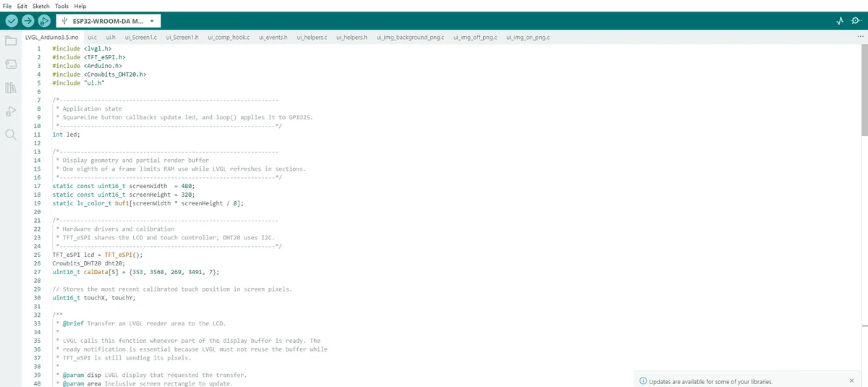Open the Serial Monitor
This screenshot has height=387, width=868.
[x=856, y=21]
